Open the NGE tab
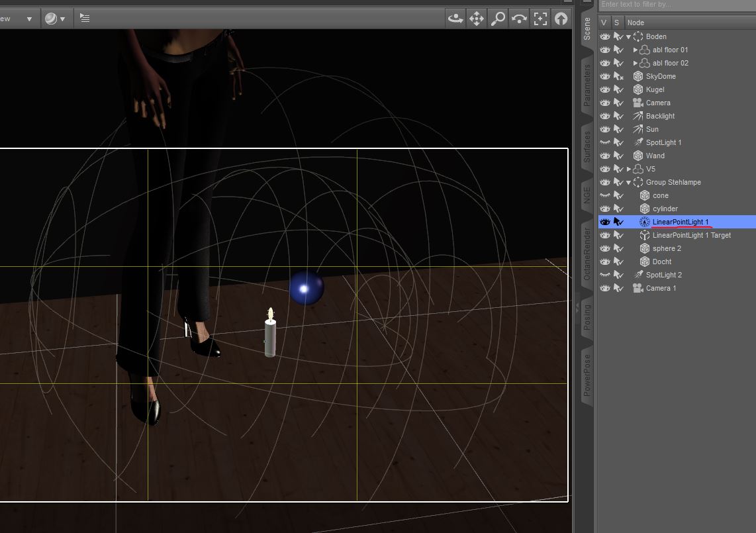756x533 pixels. pos(587,195)
